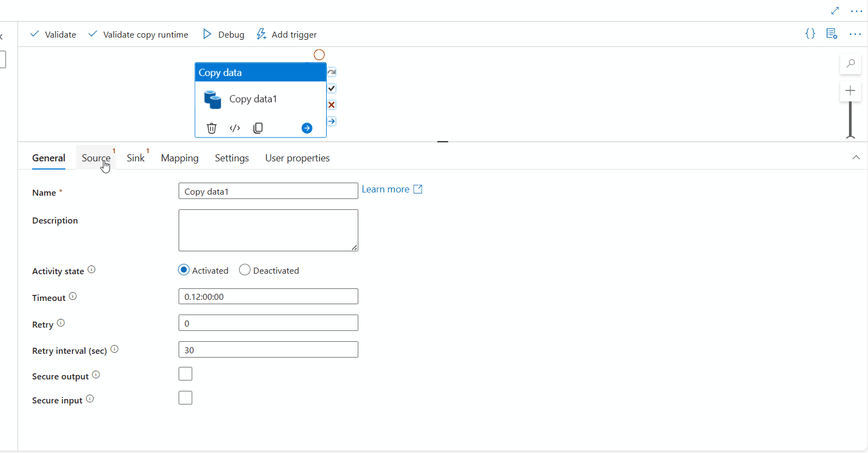Switch to the Source tab
The image size is (868, 453).
click(x=96, y=158)
